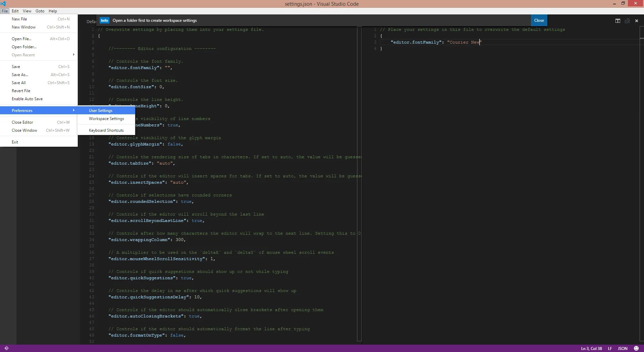Enable Auto Save from File menu

39,99
